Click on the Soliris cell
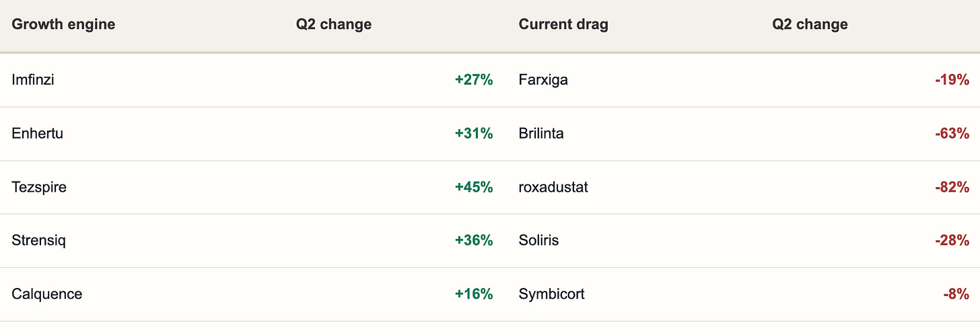Viewport: 980px width, 327px height. [538, 240]
